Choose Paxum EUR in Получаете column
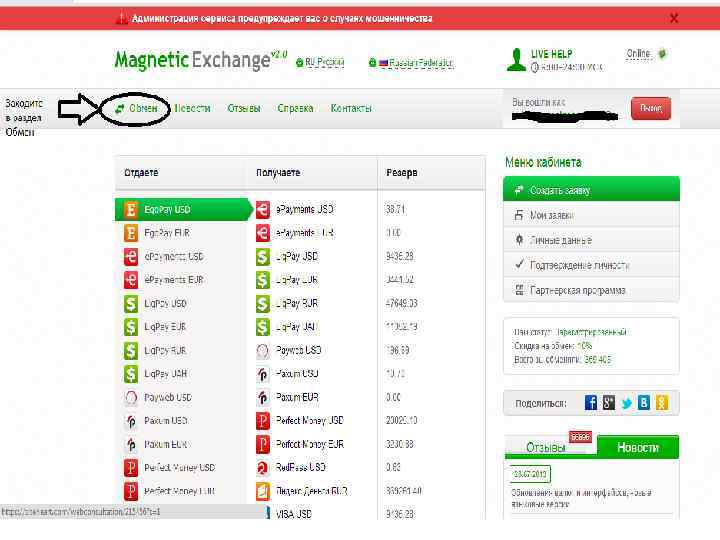The image size is (720, 540). [287, 397]
